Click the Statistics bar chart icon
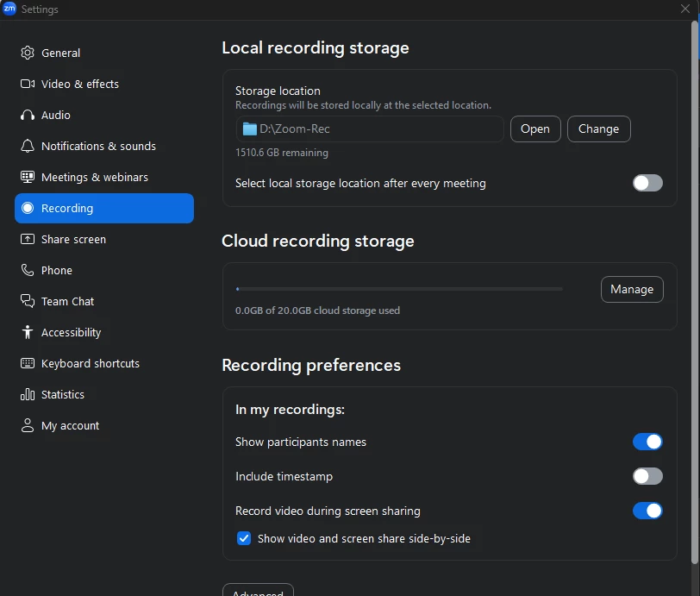The height and width of the screenshot is (596, 700). 28,394
